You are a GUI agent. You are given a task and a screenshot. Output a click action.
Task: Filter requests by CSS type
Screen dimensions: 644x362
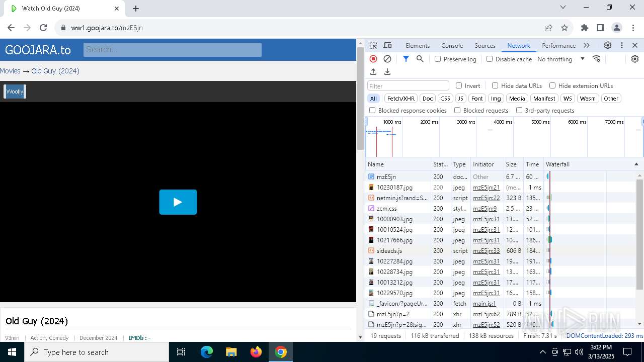[445, 99]
